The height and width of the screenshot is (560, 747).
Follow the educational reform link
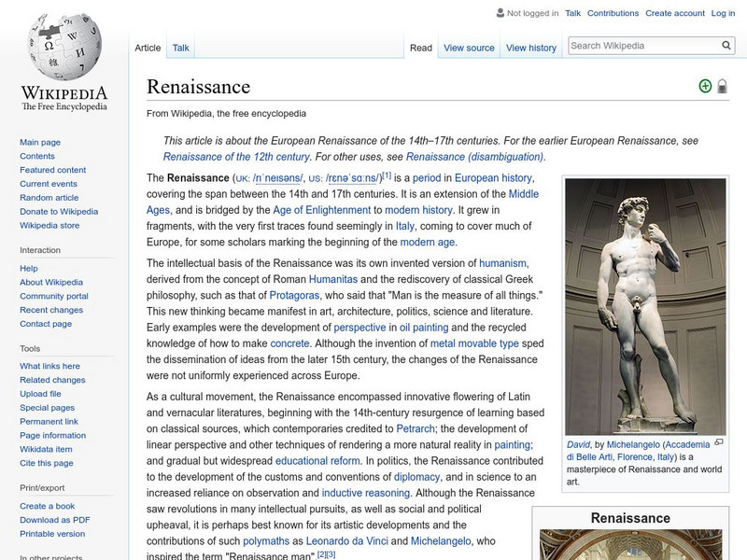coord(317,461)
